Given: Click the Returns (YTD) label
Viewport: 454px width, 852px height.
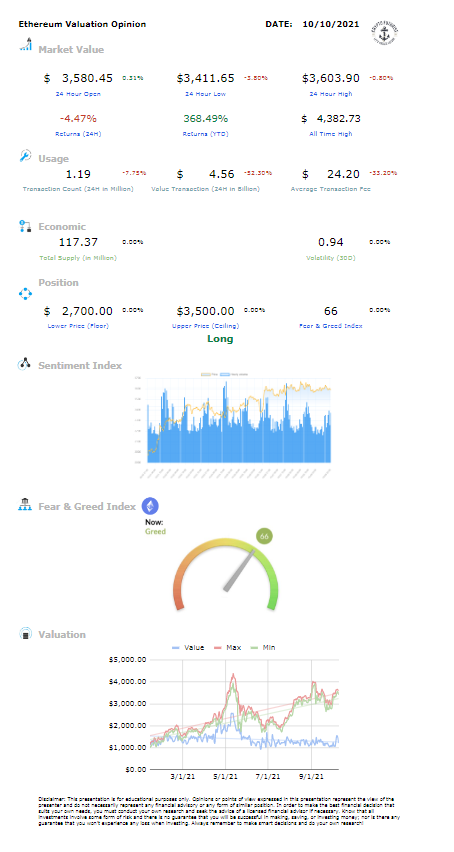Looking at the screenshot, I should [x=205, y=134].
